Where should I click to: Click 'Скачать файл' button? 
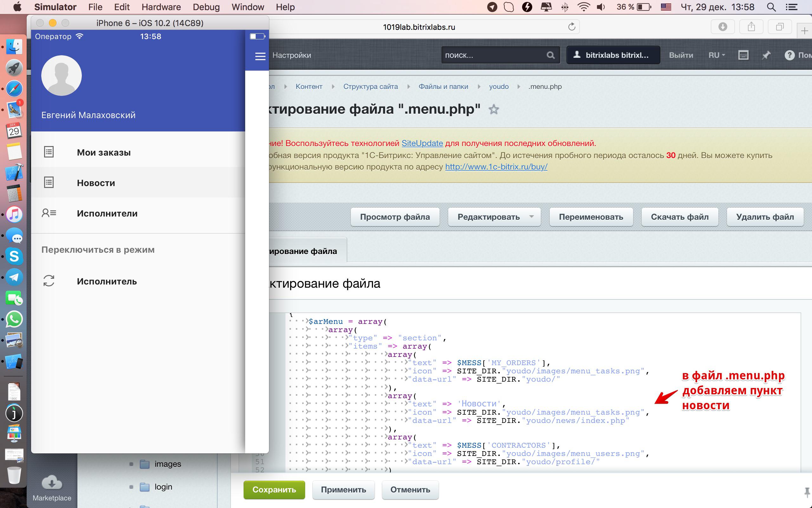click(x=679, y=217)
